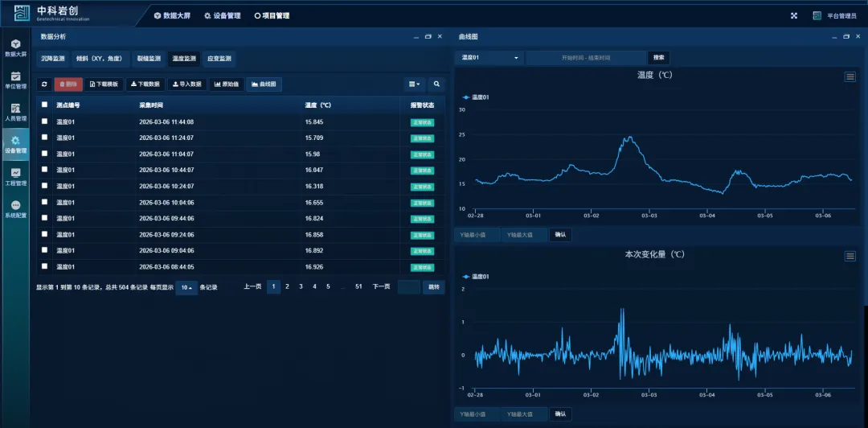Open 数据大屏 in the left sidebar

pos(15,47)
